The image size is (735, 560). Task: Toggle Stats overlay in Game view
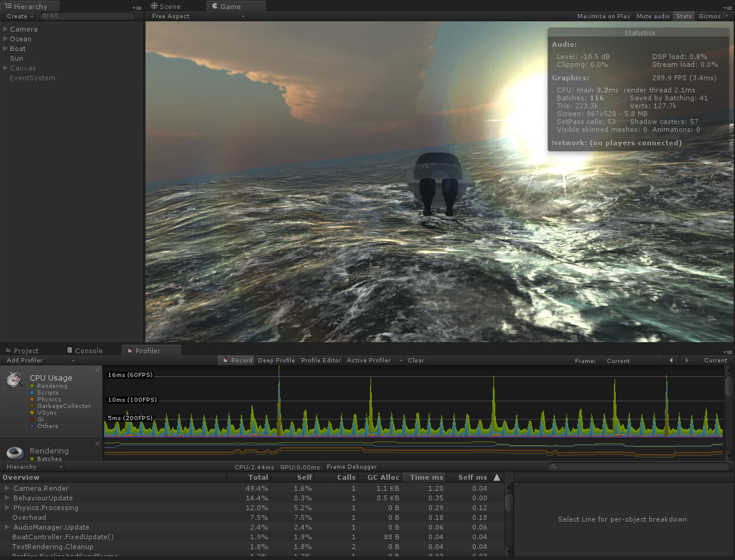(684, 16)
